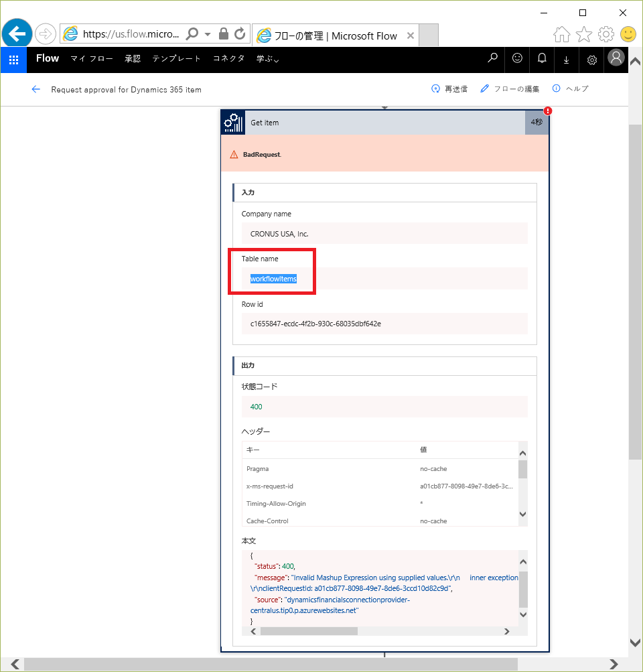The image size is (643, 672).
Task: Click the download arrow icon in header
Action: point(567,60)
